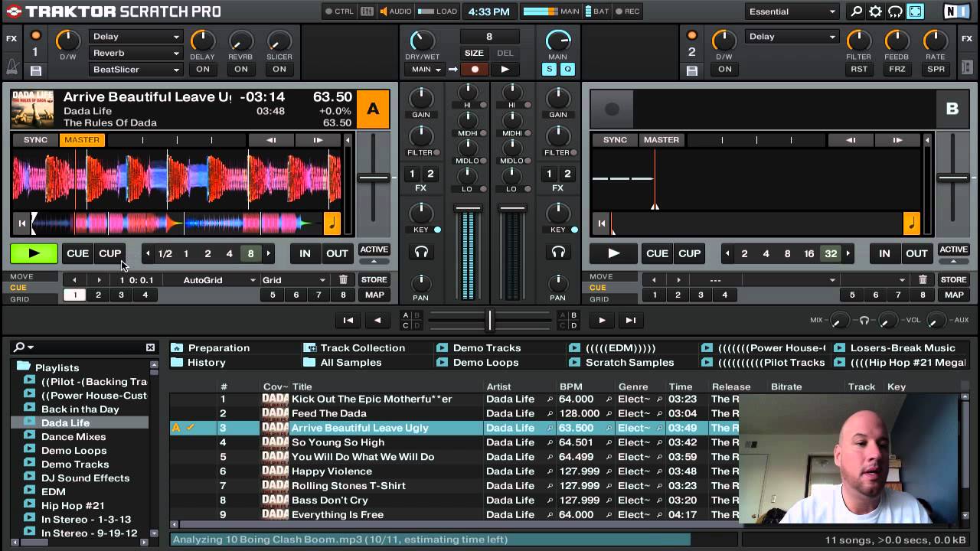
Task: Toggle the snap S button
Action: tap(549, 69)
